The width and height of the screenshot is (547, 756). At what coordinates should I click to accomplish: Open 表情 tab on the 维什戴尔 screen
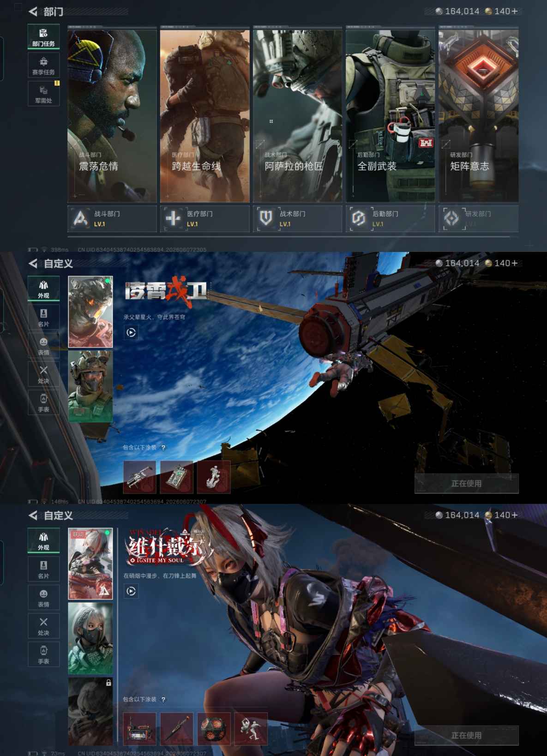coord(43,597)
